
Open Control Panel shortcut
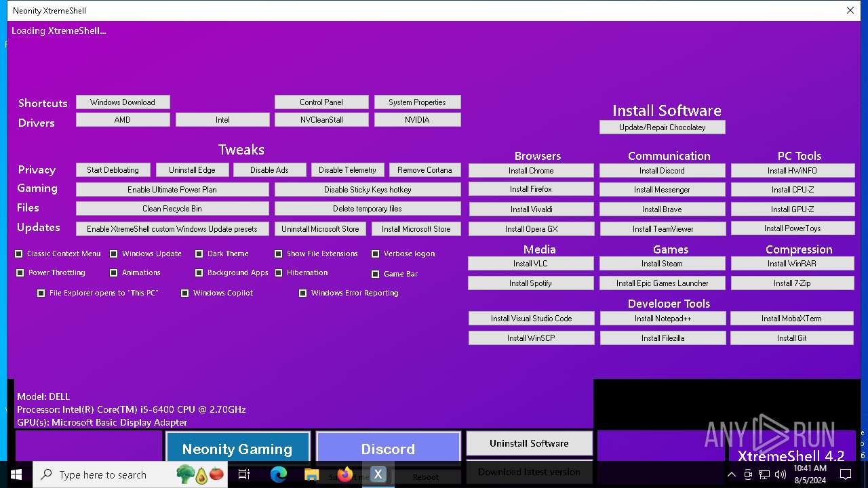pyautogui.click(x=321, y=102)
